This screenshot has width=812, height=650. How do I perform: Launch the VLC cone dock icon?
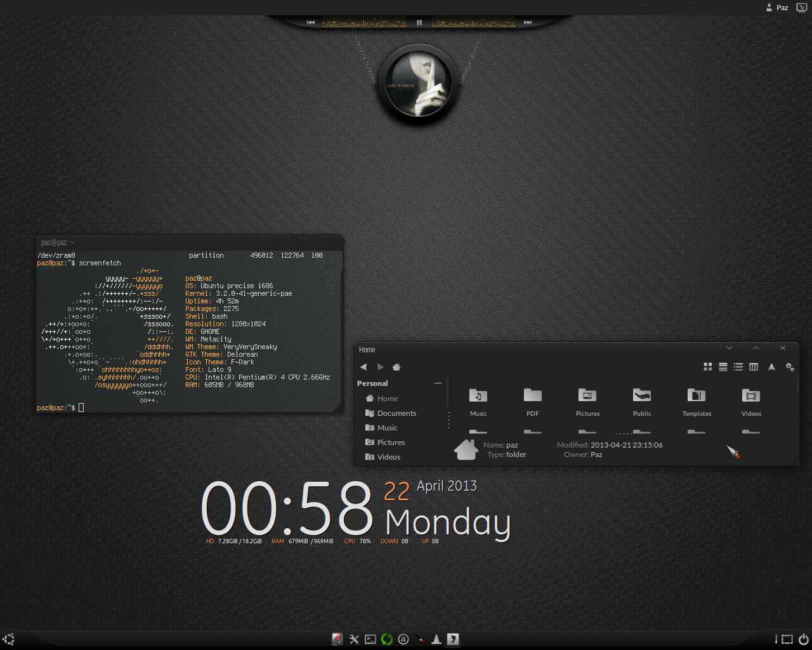436,639
